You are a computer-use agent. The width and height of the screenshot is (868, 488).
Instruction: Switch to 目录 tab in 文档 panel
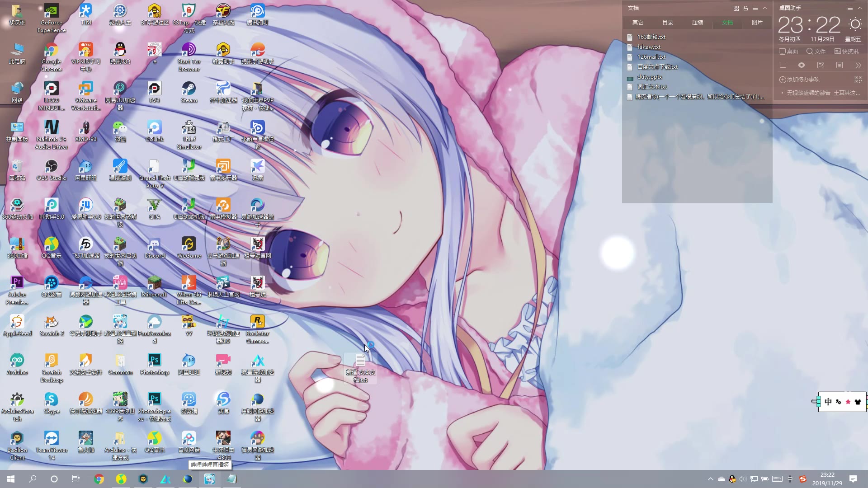(x=668, y=23)
